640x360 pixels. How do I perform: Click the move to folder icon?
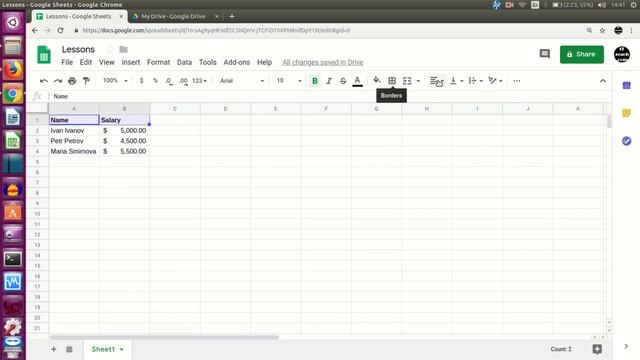pyautogui.click(x=124, y=49)
